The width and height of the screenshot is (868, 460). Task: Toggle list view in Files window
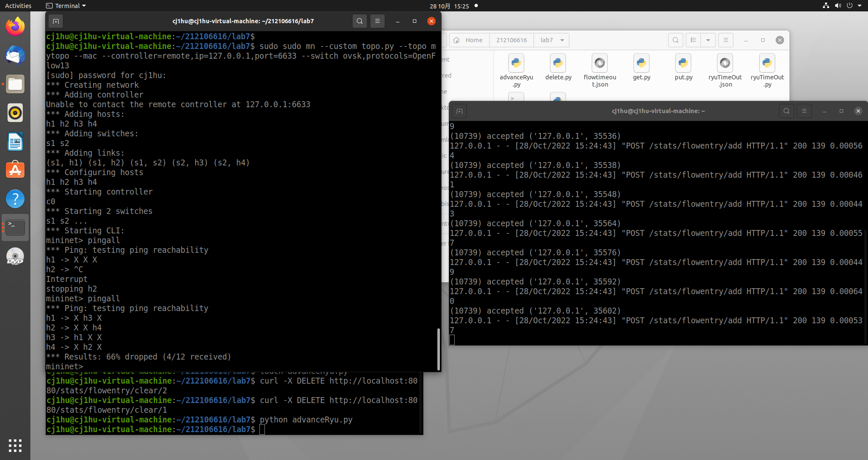pos(693,40)
